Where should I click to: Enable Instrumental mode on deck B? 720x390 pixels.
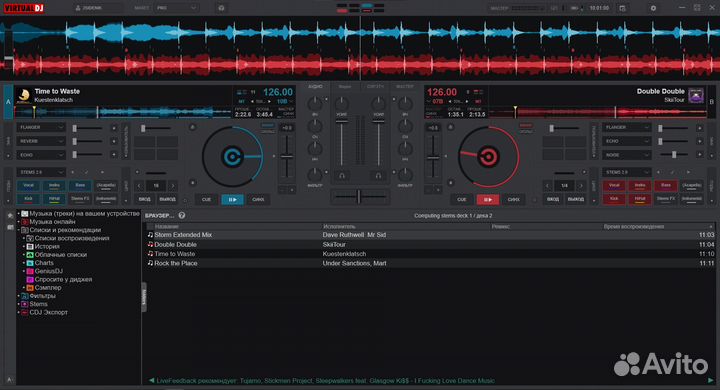pos(692,199)
